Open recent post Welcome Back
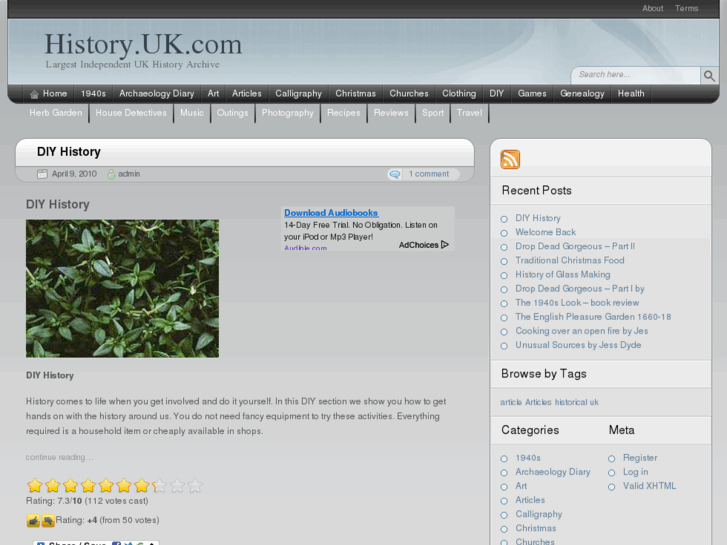 coord(545,232)
